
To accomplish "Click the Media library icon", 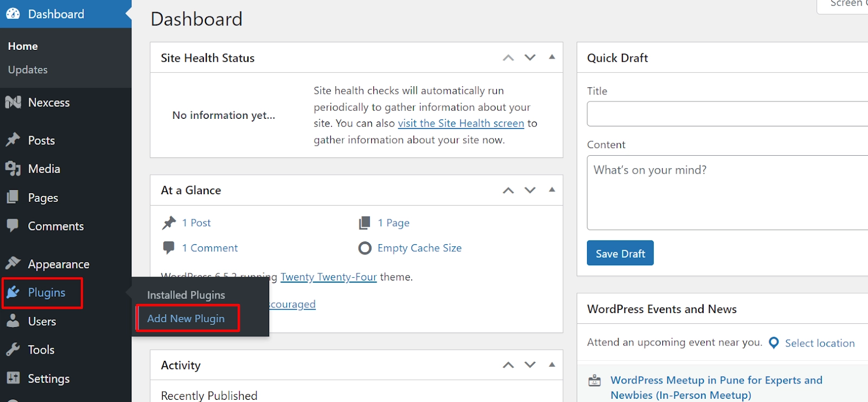I will [x=13, y=169].
